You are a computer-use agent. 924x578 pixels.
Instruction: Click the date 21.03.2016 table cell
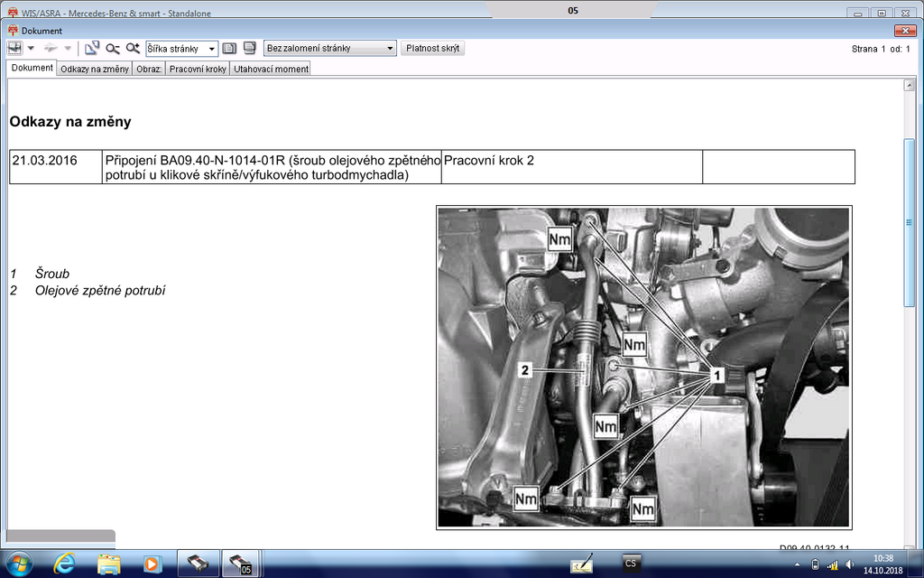point(56,167)
